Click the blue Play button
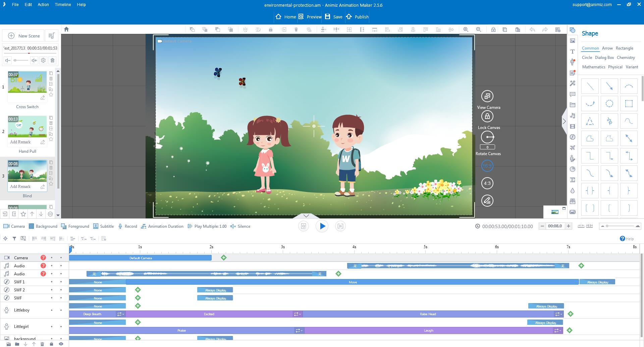 click(322, 226)
